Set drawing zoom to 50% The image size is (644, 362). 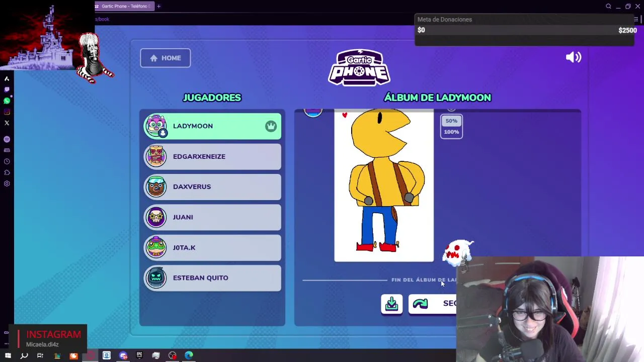pos(451,121)
